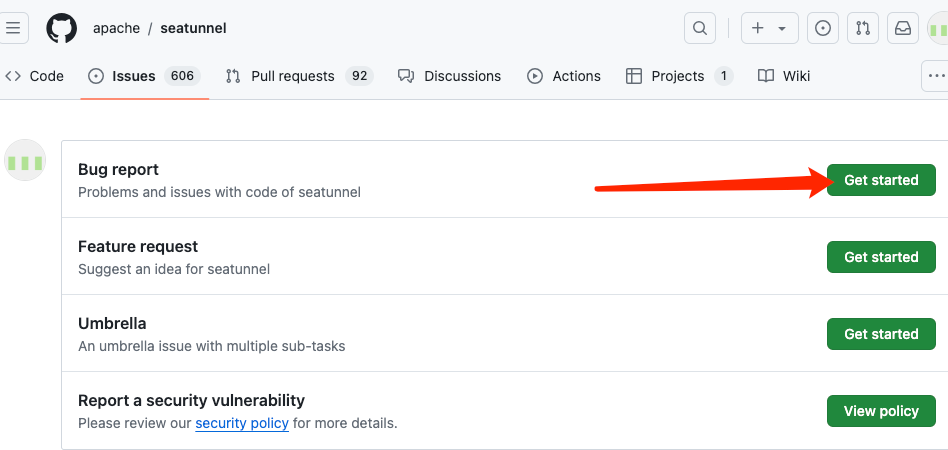Open the seatunnel repository link
948x450 pixels.
[193, 28]
